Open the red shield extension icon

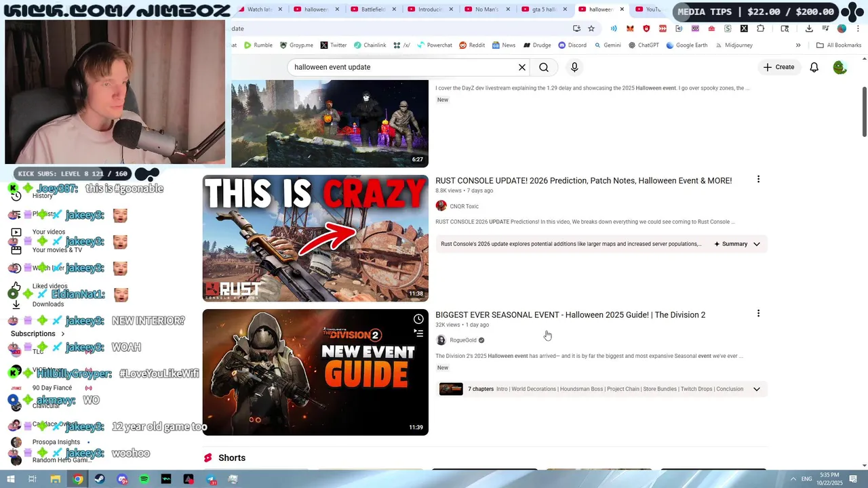tap(646, 28)
